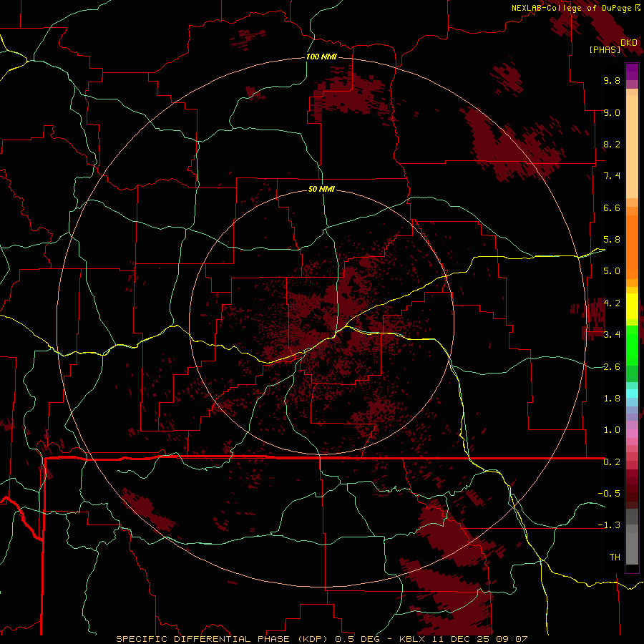Select the bright green color bar segment
Viewport: 644px width, 644px height.
tap(632, 345)
